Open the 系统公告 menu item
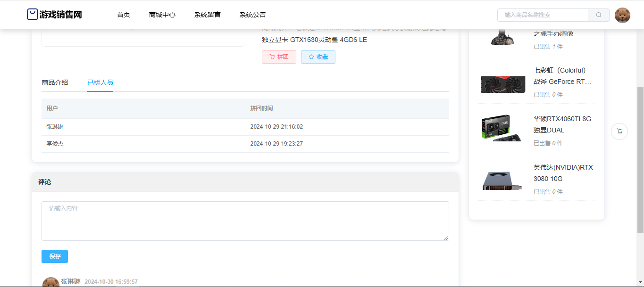The width and height of the screenshot is (644, 287). [253, 15]
